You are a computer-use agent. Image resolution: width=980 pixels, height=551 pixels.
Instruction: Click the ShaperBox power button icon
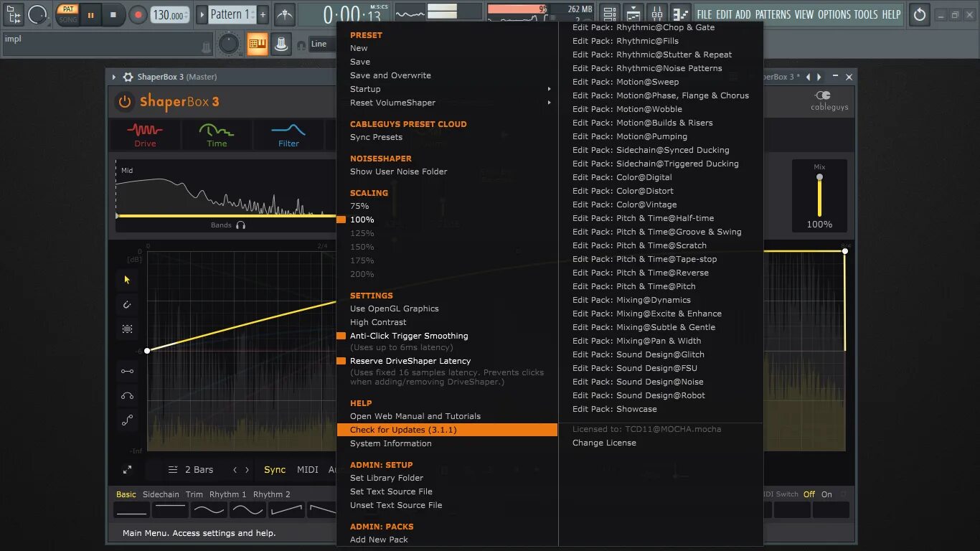(x=125, y=102)
